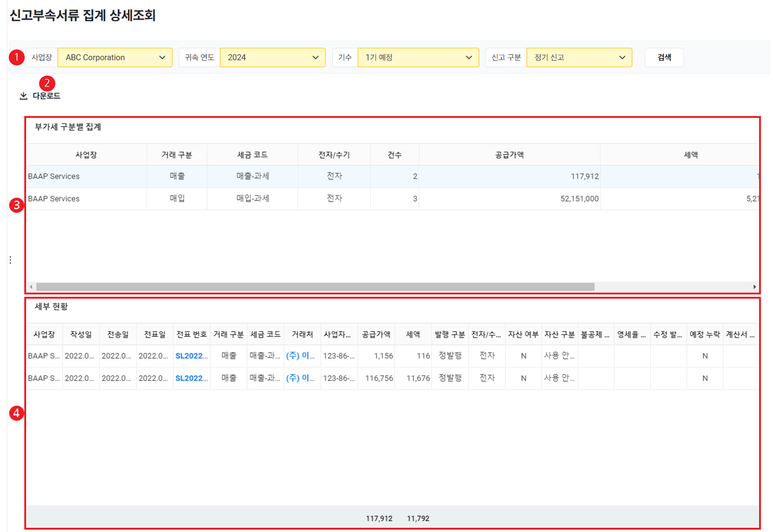Expand the 신고 구분 정기 신고 dropdown

click(x=579, y=57)
